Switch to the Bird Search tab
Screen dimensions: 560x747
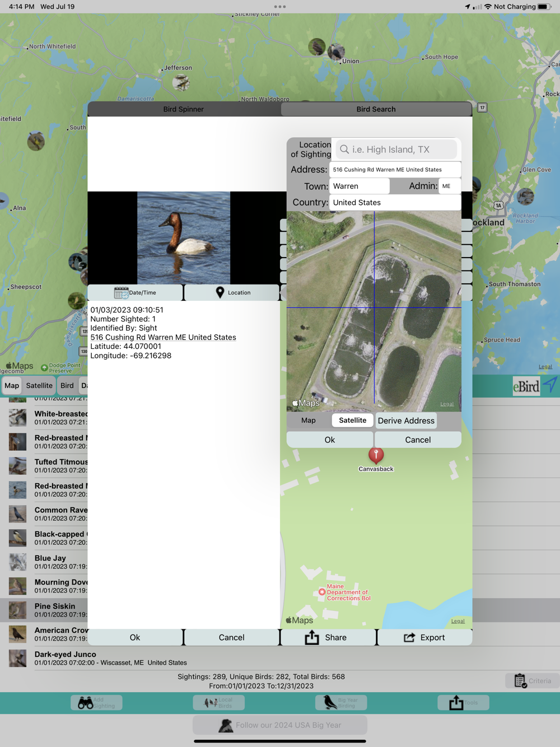click(376, 109)
